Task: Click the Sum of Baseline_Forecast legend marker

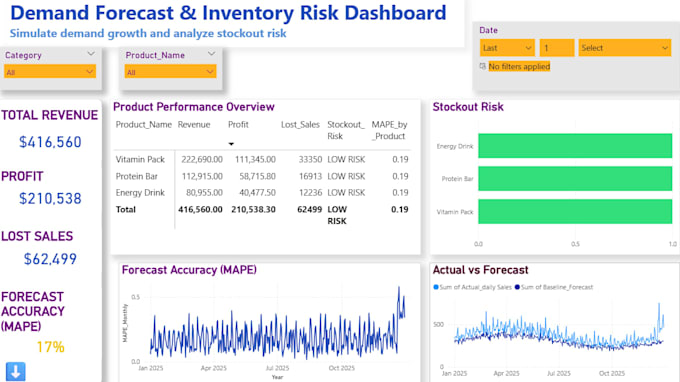Action: [x=517, y=287]
